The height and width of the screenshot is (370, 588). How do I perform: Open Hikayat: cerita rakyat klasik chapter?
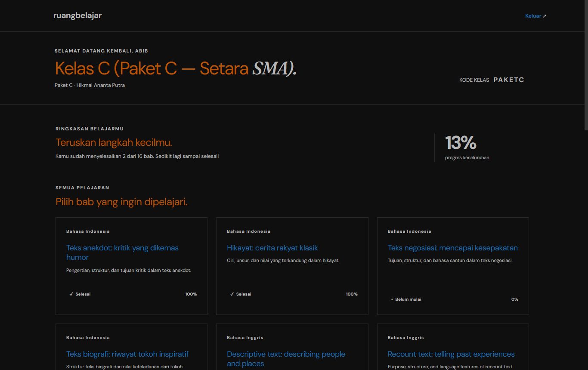[272, 248]
